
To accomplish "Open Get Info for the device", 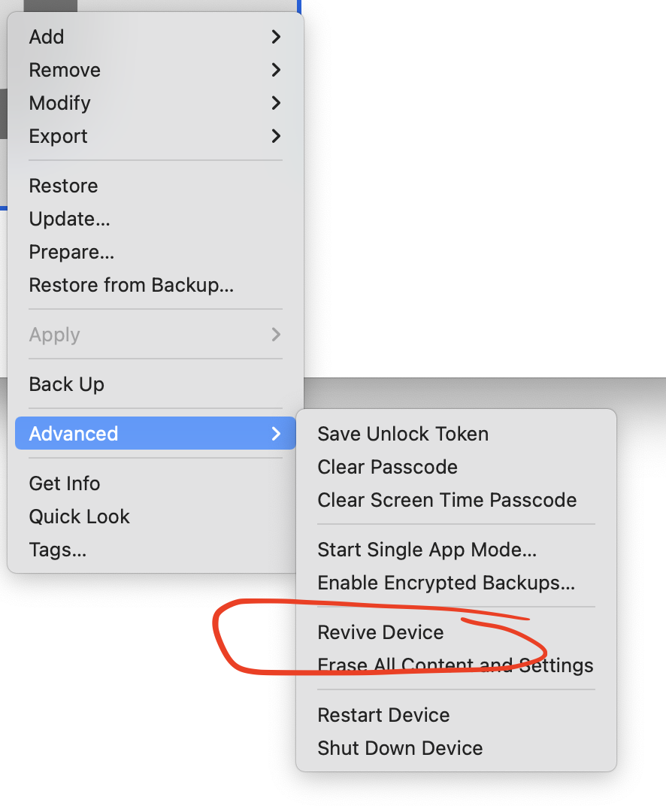I will click(65, 483).
